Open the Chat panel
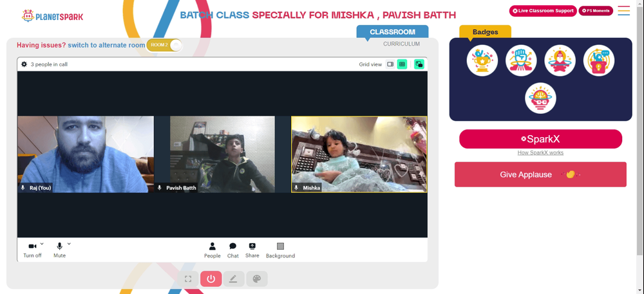This screenshot has height=294, width=644. [233, 250]
